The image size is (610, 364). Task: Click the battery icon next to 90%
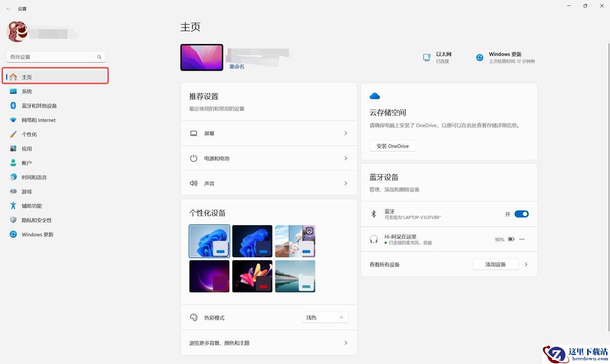pos(511,239)
